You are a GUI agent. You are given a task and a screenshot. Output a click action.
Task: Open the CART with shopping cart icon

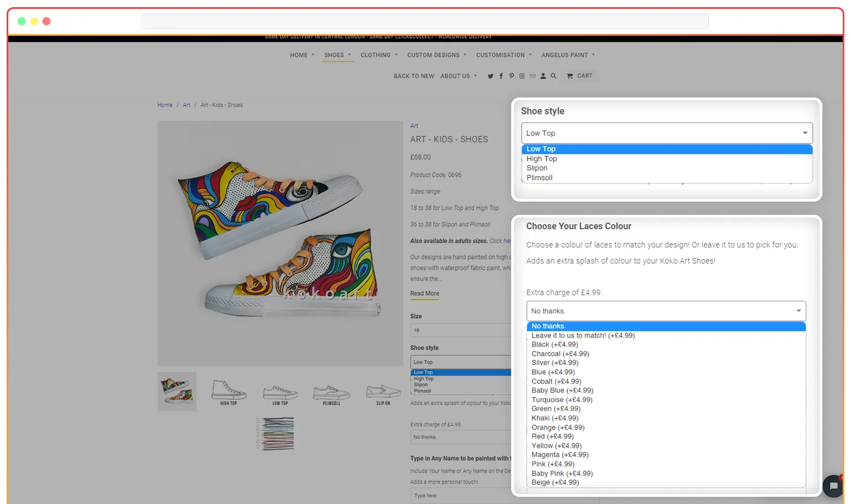pos(579,76)
